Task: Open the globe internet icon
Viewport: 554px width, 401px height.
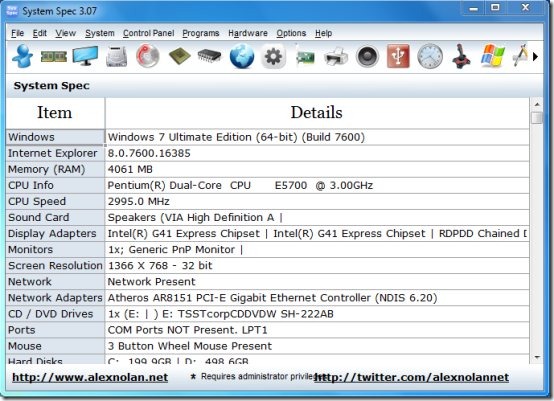Action: coord(242,56)
